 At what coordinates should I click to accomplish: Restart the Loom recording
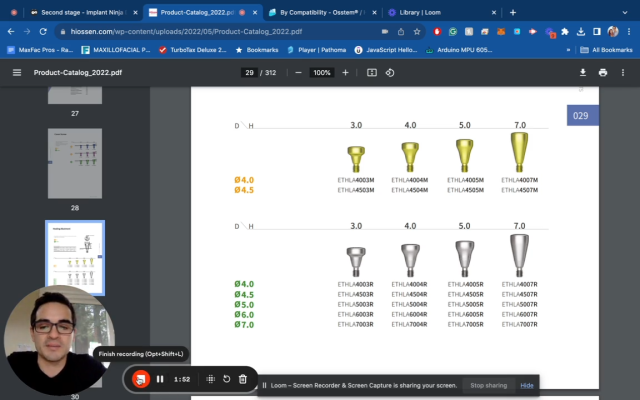(x=227, y=379)
